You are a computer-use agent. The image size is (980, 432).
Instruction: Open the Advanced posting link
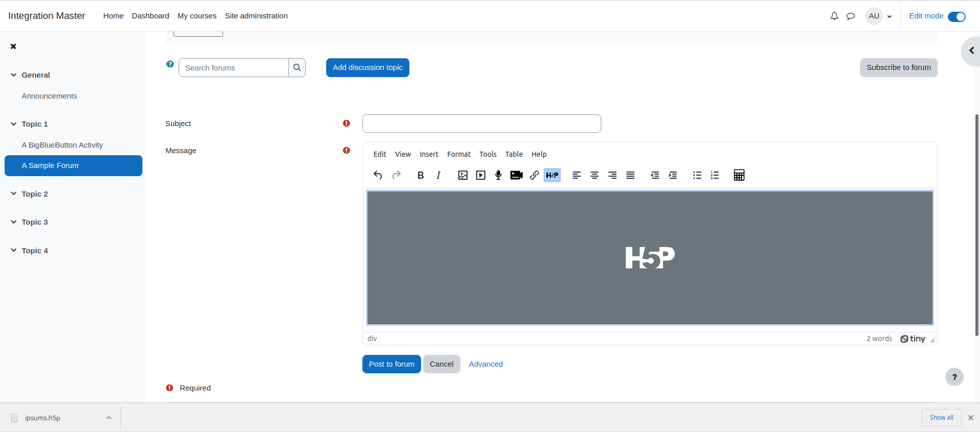[x=486, y=364]
